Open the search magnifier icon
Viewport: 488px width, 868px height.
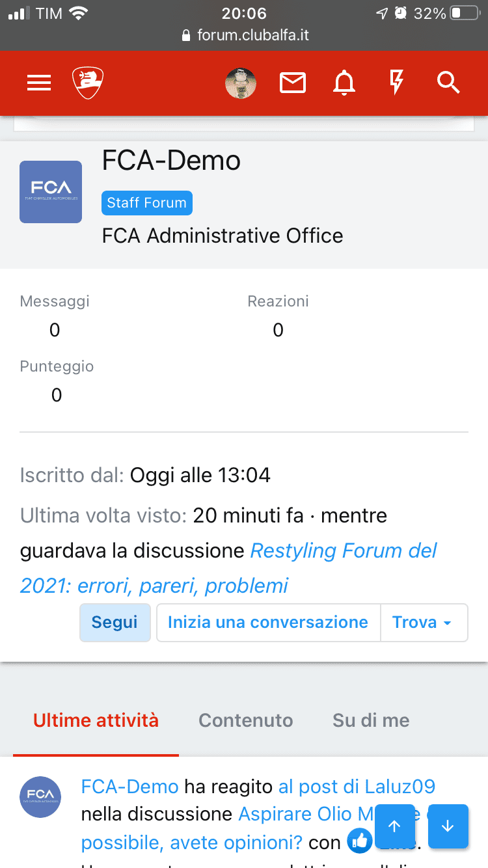448,83
